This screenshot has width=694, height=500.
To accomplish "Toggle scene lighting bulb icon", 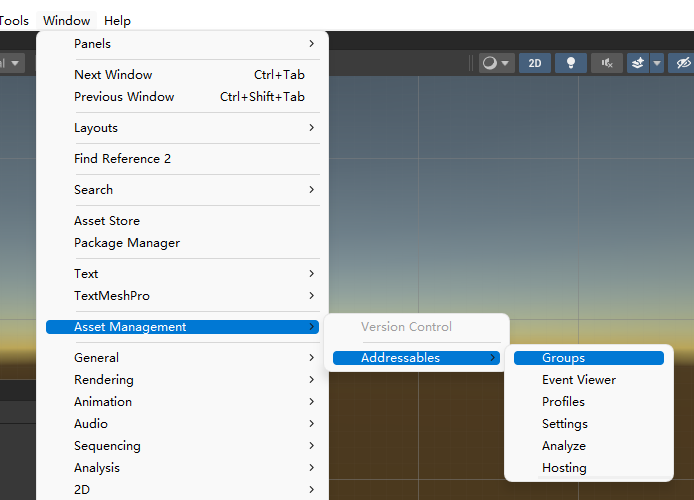I will (571, 63).
